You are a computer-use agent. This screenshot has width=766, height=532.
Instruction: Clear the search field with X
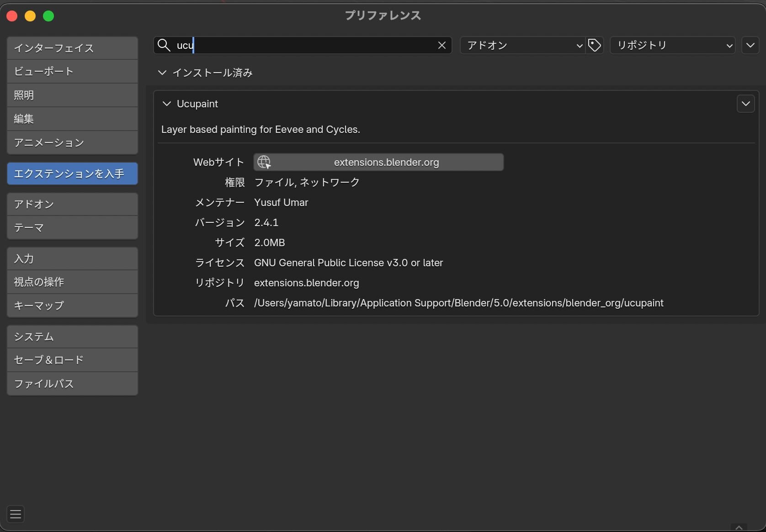(442, 45)
